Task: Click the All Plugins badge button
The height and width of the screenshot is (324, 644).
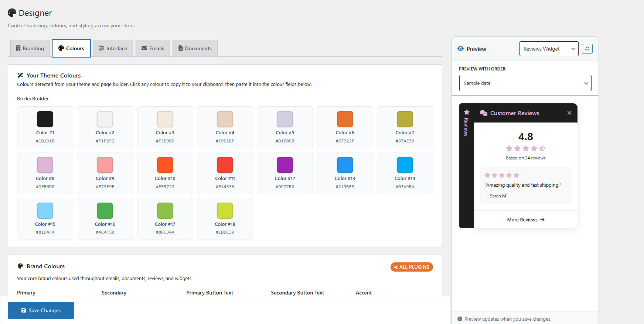Action: point(411,267)
